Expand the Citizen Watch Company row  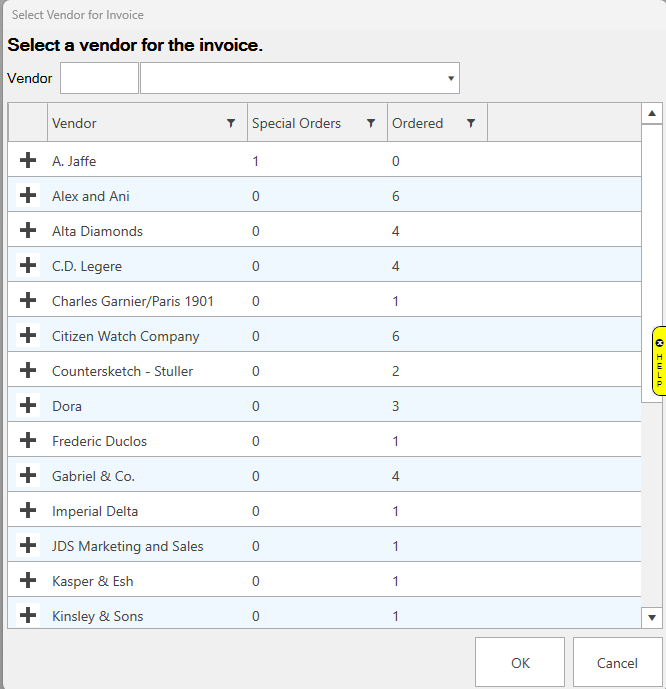(x=28, y=335)
